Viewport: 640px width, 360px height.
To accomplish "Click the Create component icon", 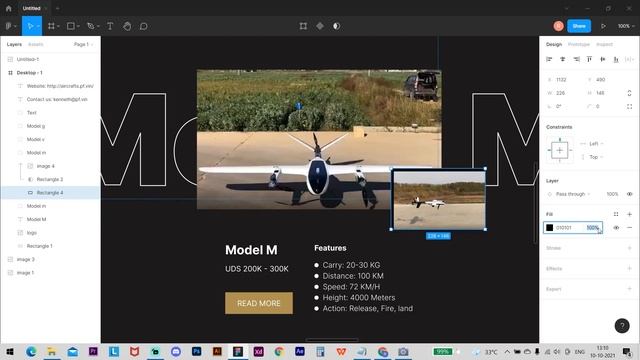I will pyautogui.click(x=320, y=26).
